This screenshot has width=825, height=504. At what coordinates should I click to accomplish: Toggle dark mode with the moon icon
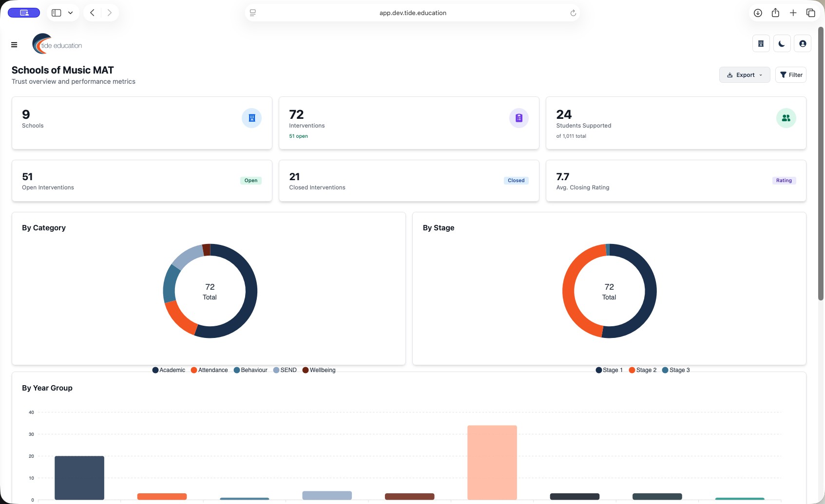(782, 44)
